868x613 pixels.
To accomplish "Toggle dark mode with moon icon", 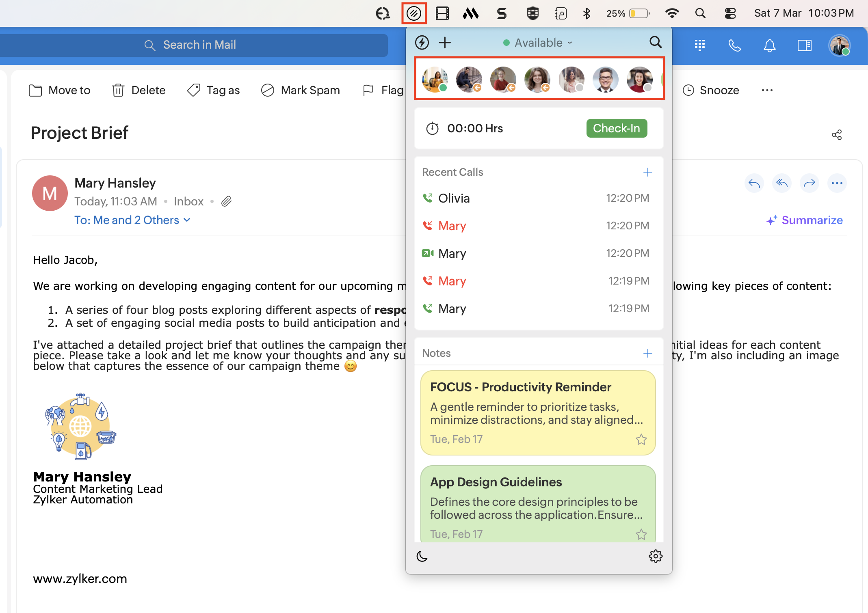I will 422,556.
